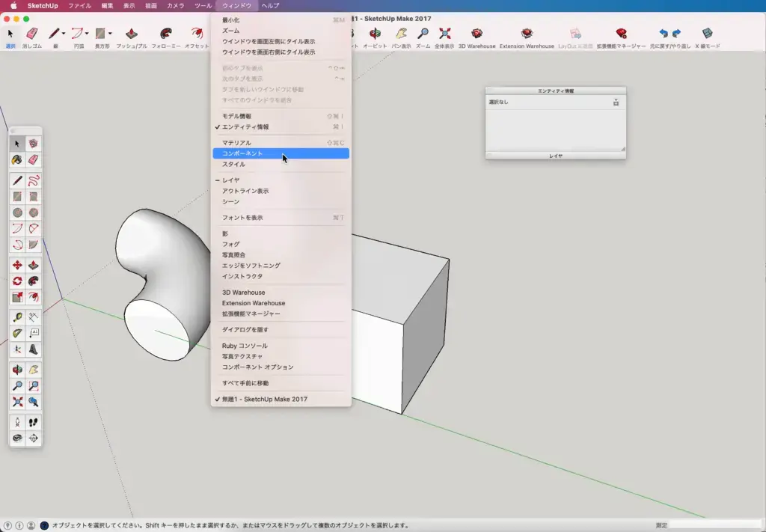Screen dimensions: 766x532
Task: Select the Circle tool in left palette
Action: point(17,213)
